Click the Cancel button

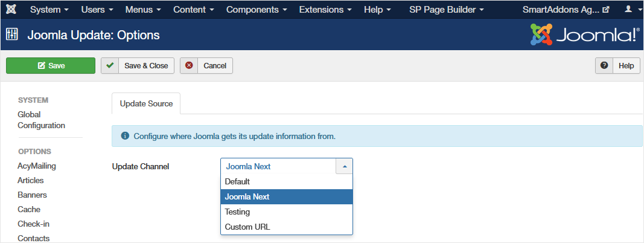(x=206, y=65)
